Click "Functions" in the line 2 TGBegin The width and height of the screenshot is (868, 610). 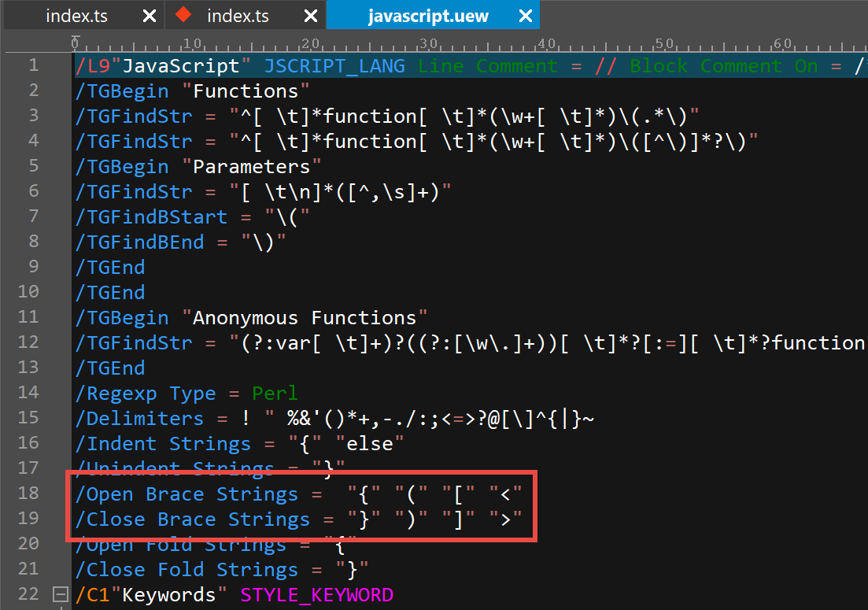pos(246,91)
